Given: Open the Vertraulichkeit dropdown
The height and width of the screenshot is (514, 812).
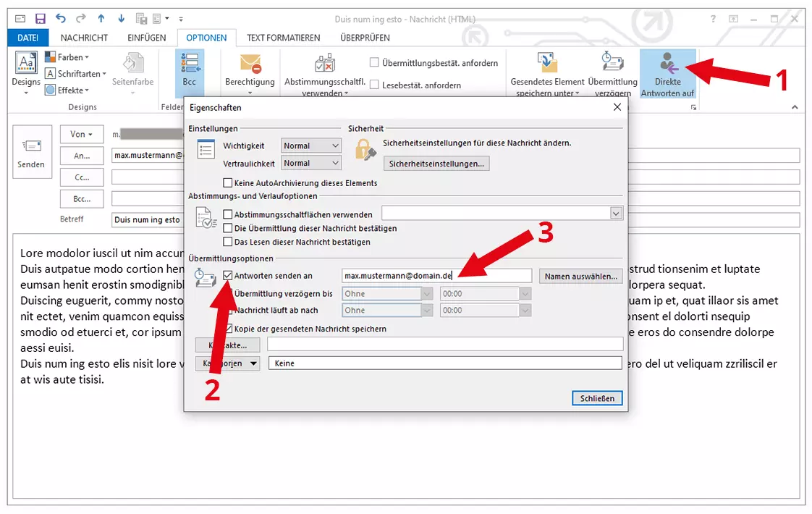Looking at the screenshot, I should point(311,163).
